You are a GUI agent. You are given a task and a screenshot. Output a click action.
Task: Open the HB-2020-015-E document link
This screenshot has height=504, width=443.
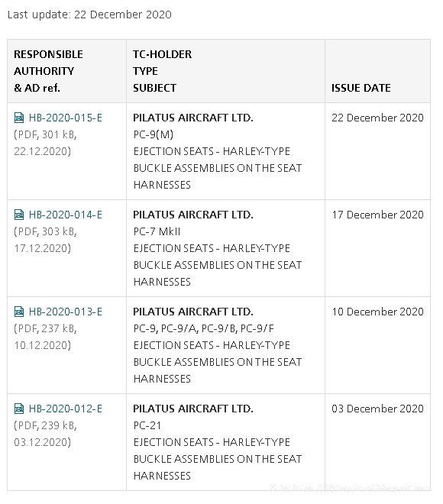(66, 118)
